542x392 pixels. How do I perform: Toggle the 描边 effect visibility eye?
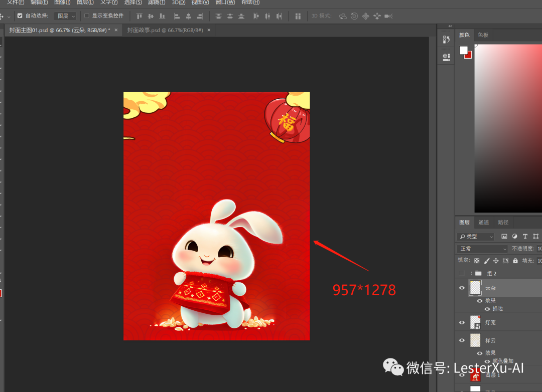(487, 309)
